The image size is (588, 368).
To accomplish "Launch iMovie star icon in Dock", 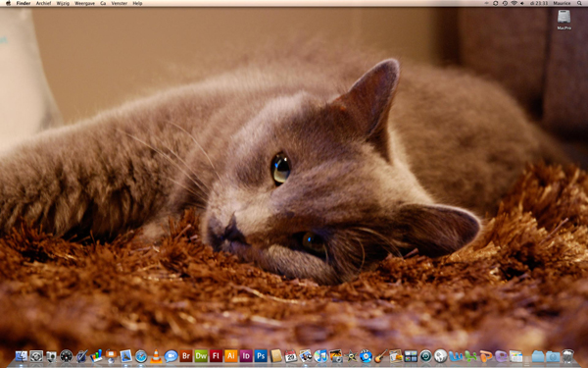I will click(x=351, y=355).
